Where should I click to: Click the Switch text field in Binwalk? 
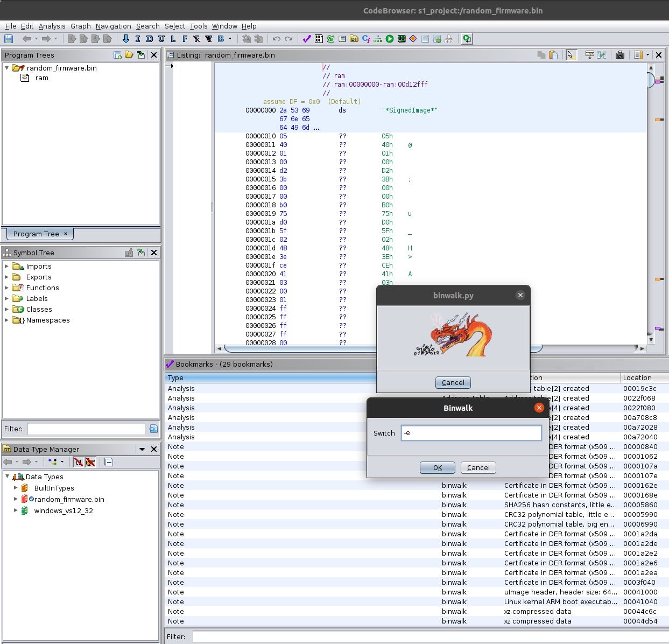pyautogui.click(x=471, y=433)
